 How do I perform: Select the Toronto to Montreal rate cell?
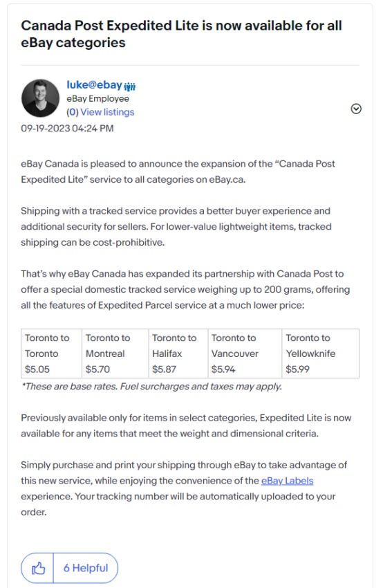coord(115,353)
